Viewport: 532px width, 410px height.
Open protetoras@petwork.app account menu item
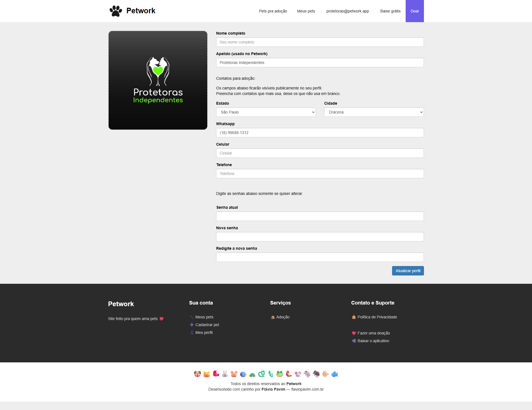[347, 11]
